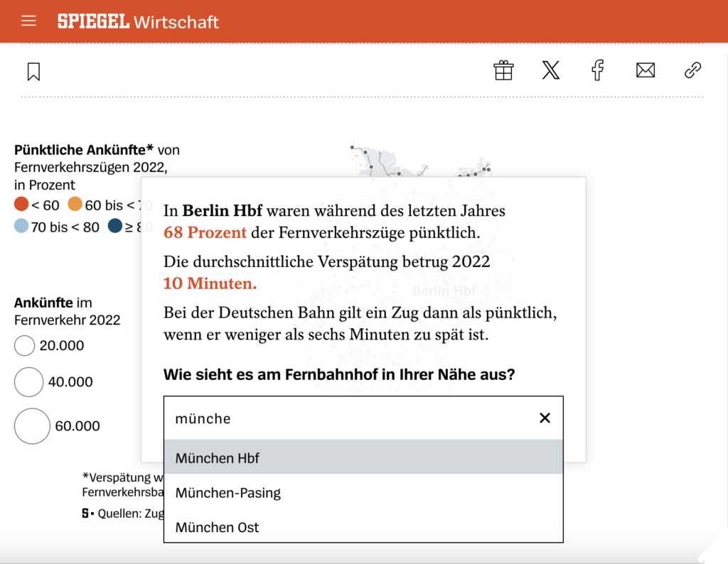Select München Hbf from suggestions
Screen dimensions: 728x564
pyautogui.click(x=363, y=457)
